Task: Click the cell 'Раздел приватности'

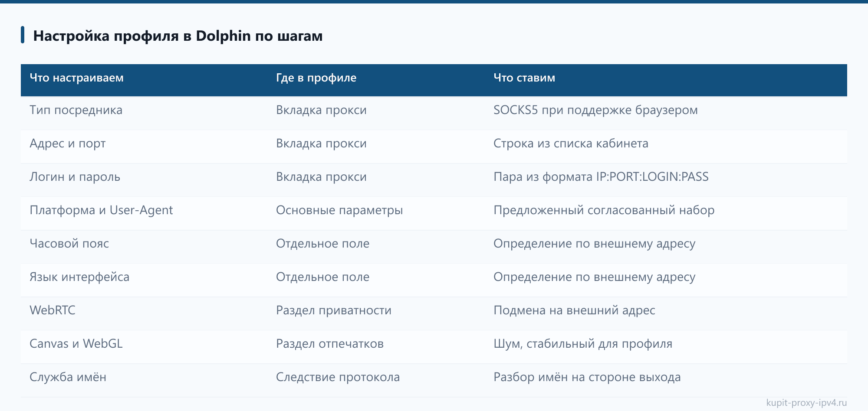Action: click(334, 310)
